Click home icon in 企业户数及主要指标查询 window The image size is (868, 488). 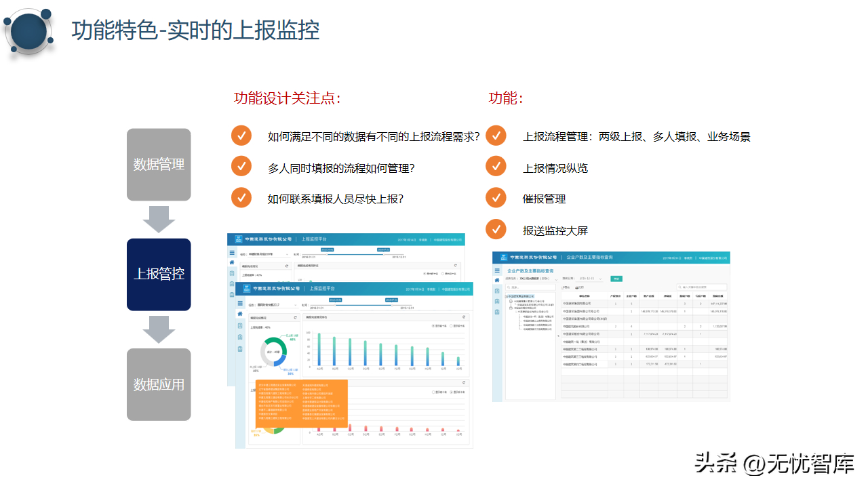click(x=497, y=280)
